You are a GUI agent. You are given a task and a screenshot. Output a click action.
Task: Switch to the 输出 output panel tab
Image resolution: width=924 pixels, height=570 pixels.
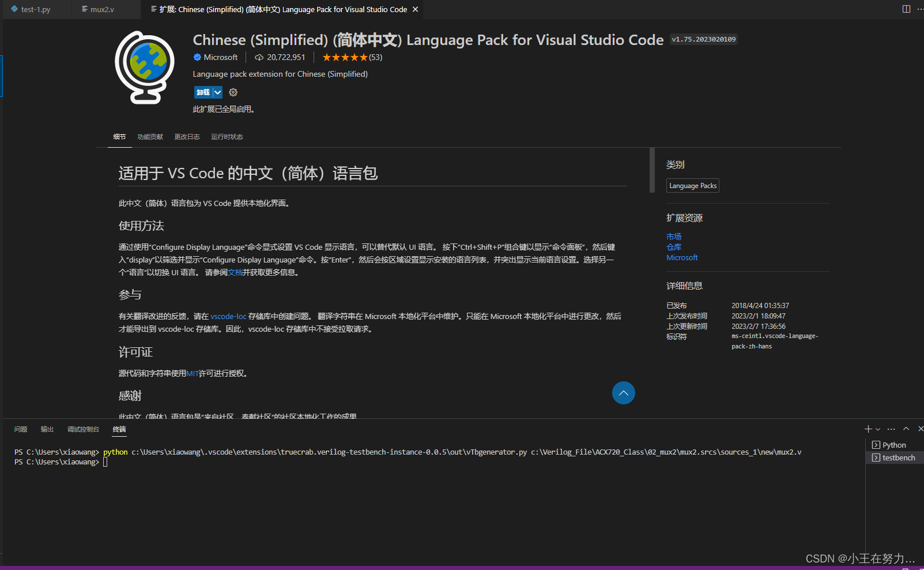pyautogui.click(x=47, y=429)
